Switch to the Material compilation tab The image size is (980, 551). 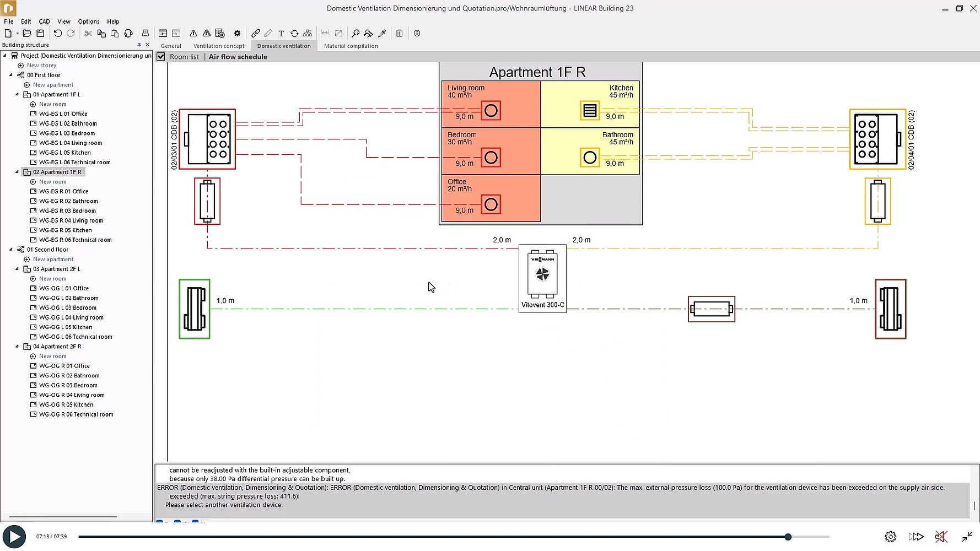351,46
